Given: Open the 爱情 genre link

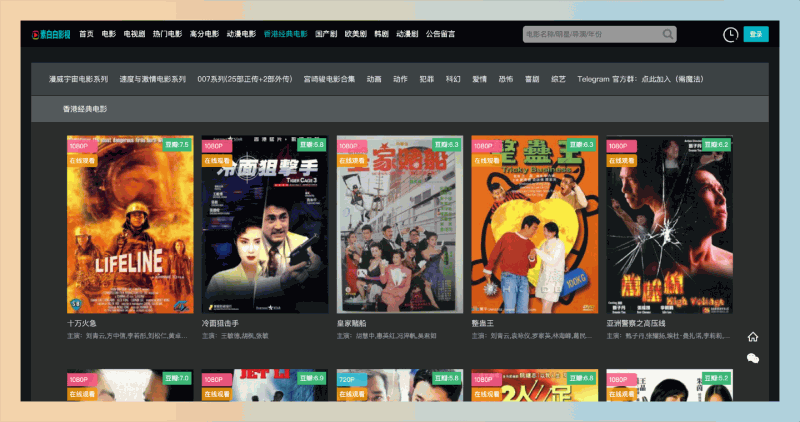Looking at the screenshot, I should coord(480,79).
